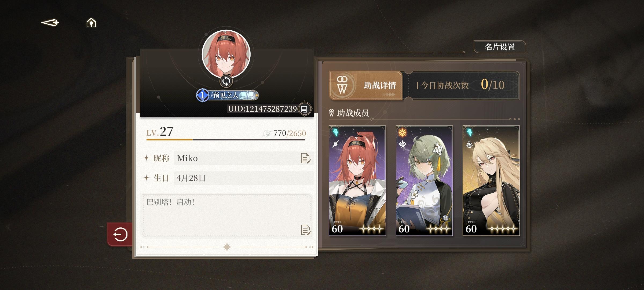Open the 名片设置 button
Screen dimensions: 644x290
click(x=500, y=47)
